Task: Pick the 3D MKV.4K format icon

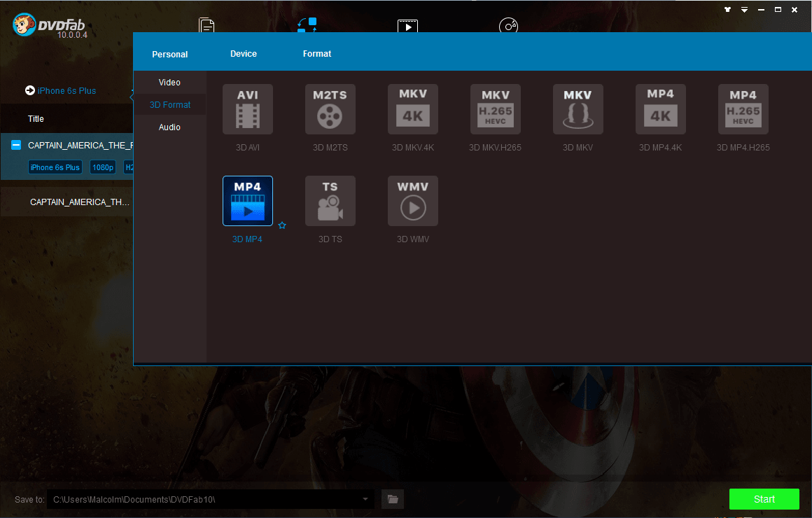Action: tap(413, 109)
